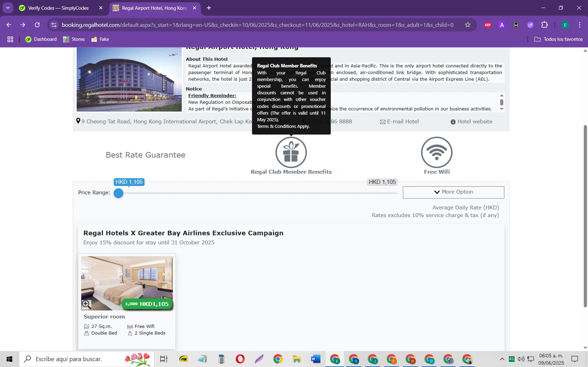
Task: Click the Superior room photo thumbnail
Action: (127, 283)
